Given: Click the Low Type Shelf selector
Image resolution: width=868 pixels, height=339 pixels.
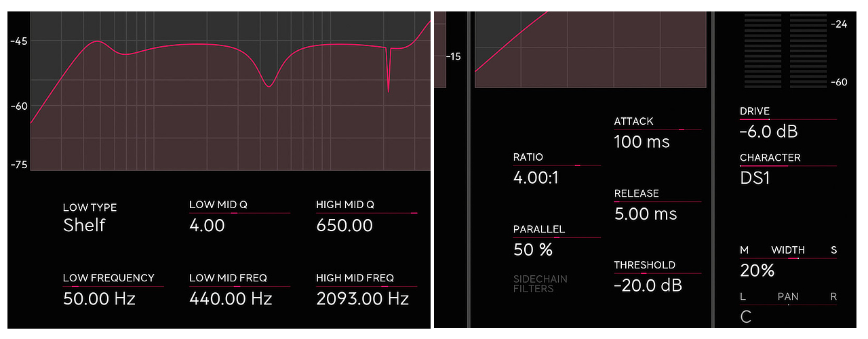Looking at the screenshot, I should (x=84, y=226).
